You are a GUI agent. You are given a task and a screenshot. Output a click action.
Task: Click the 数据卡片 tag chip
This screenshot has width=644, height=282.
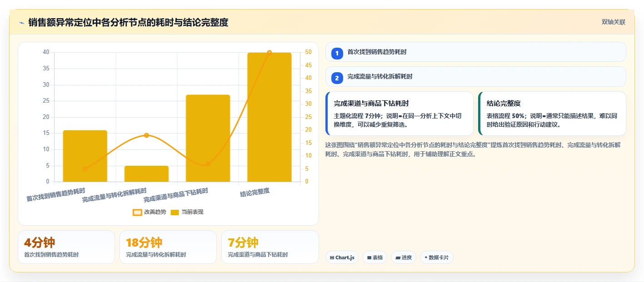pyautogui.click(x=436, y=257)
